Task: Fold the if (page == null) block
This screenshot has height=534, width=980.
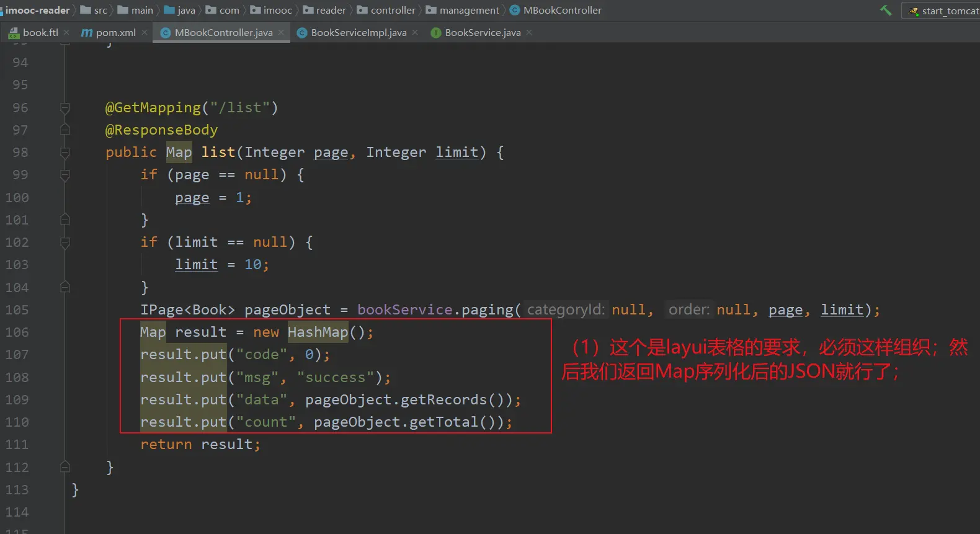Action: pos(65,175)
